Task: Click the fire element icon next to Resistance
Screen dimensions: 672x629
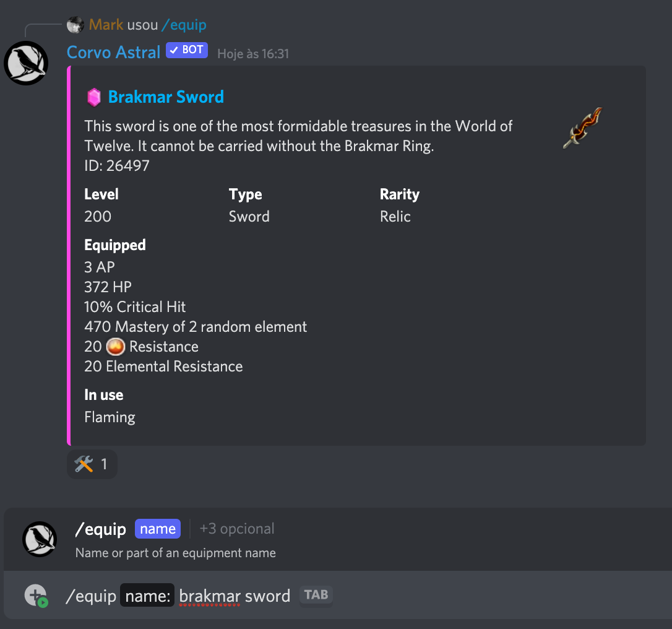Action: 116,347
